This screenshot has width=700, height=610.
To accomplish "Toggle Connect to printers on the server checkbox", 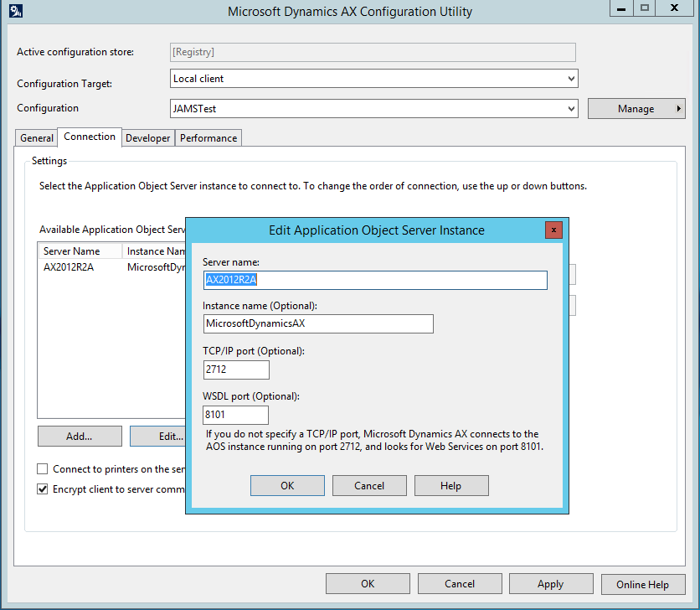I will pyautogui.click(x=43, y=469).
